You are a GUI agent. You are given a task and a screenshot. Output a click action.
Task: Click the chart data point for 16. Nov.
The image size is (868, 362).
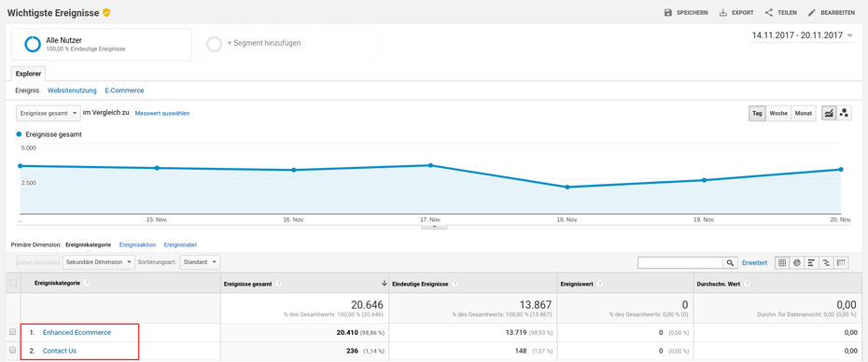point(293,170)
